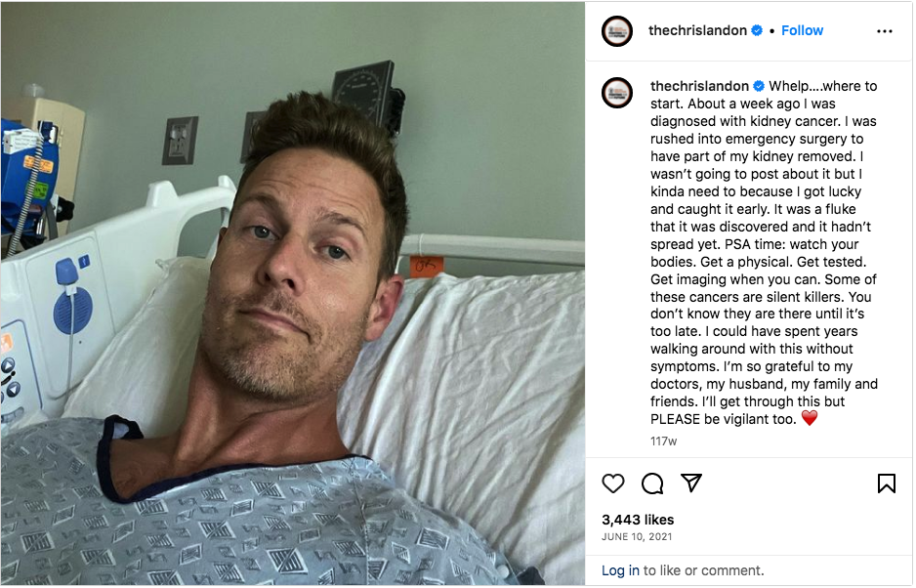Share post using paper plane icon
Screen dimensions: 916x588
pyautogui.click(x=691, y=483)
